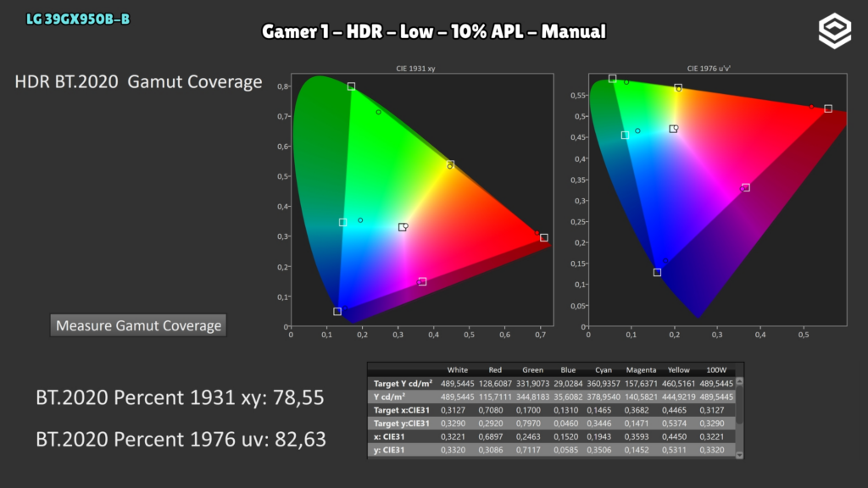Screen dimensions: 868x488
Task: Click the cell showing 0,4450
Action: [674, 436]
